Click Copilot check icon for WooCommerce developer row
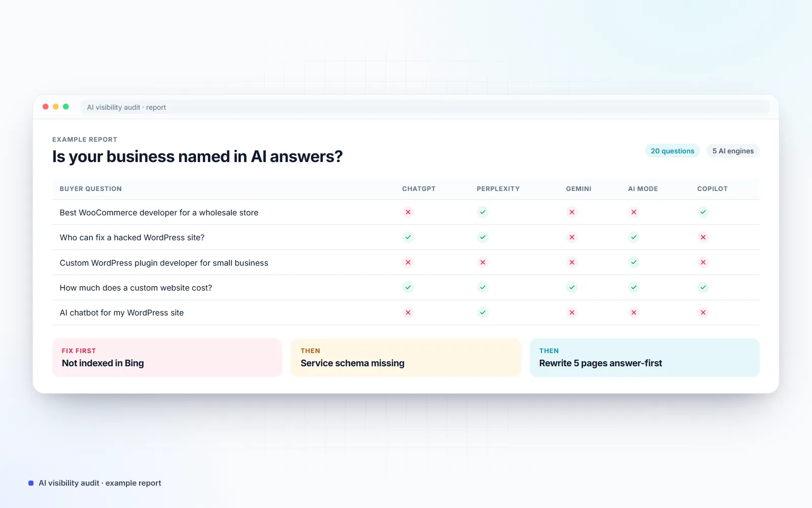This screenshot has width=812, height=508. click(x=703, y=212)
